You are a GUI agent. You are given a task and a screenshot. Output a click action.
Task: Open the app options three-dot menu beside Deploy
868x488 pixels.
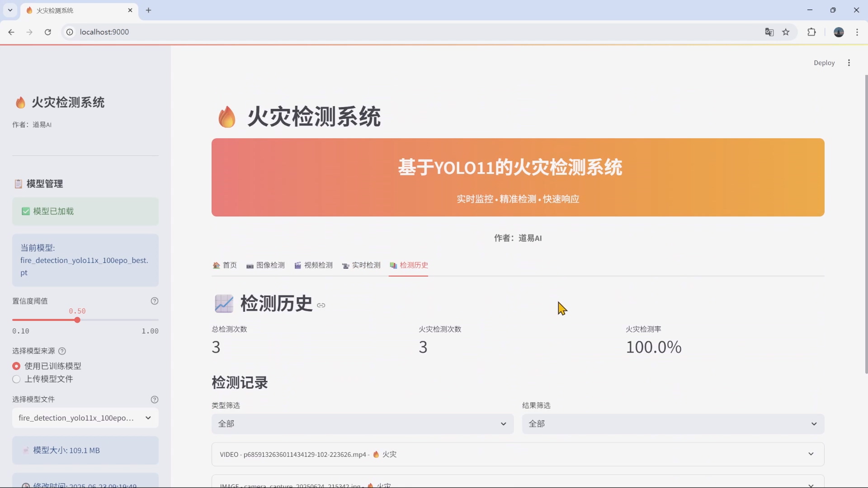849,62
